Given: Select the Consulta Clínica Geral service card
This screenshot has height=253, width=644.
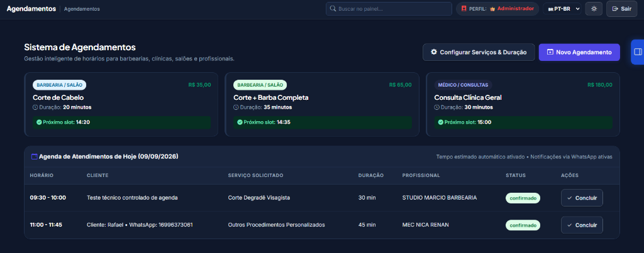Looking at the screenshot, I should [523, 105].
